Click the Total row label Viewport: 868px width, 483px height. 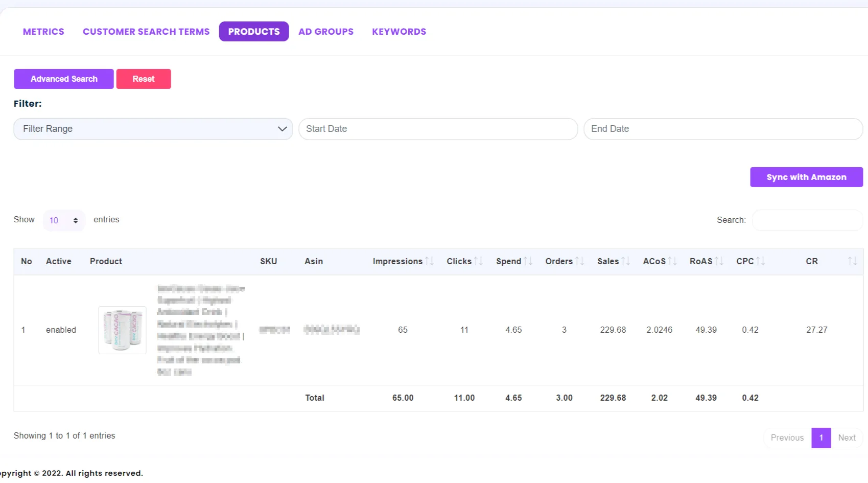(315, 398)
